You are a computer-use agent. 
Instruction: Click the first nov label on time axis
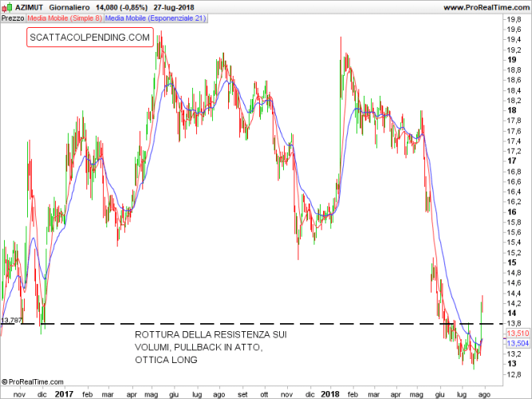[19, 394]
